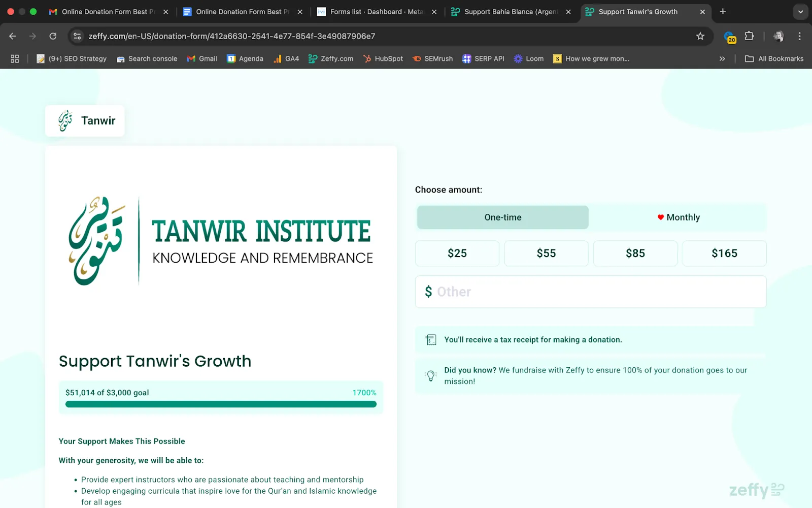This screenshot has width=812, height=508.
Task: Open the extension with the 20 badge
Action: pyautogui.click(x=730, y=37)
